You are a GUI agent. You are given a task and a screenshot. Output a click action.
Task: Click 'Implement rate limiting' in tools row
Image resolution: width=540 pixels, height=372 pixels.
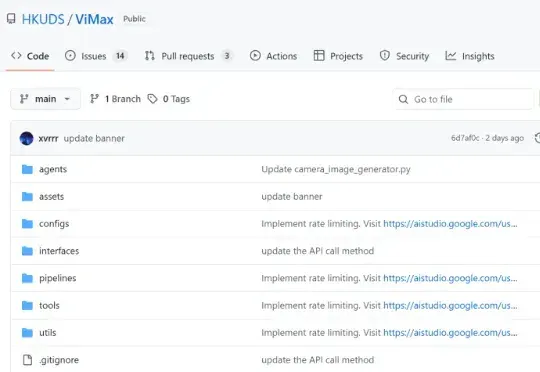click(311, 306)
